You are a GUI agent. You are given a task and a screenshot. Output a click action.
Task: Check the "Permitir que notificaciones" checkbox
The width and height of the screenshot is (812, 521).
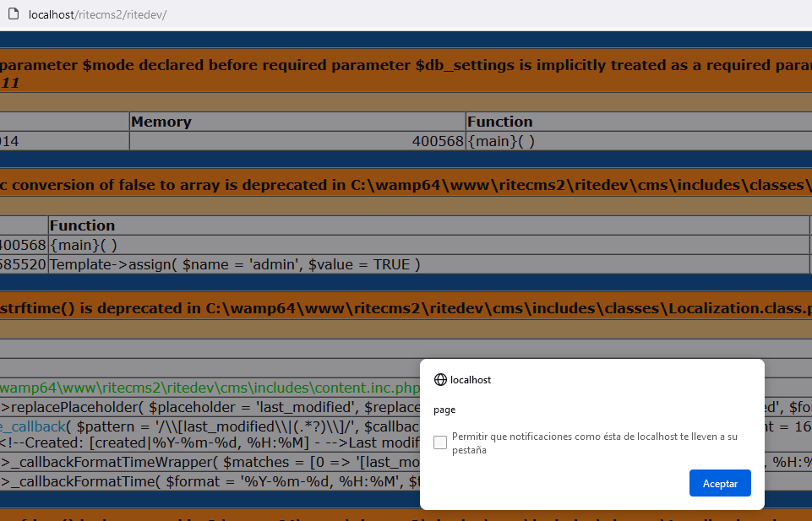pos(439,442)
